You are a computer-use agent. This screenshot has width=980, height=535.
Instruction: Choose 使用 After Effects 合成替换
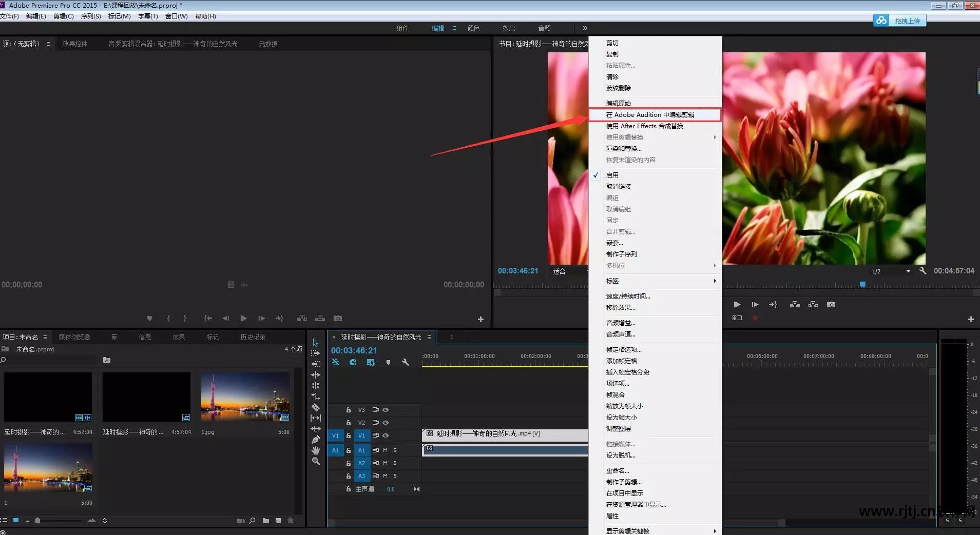point(655,126)
